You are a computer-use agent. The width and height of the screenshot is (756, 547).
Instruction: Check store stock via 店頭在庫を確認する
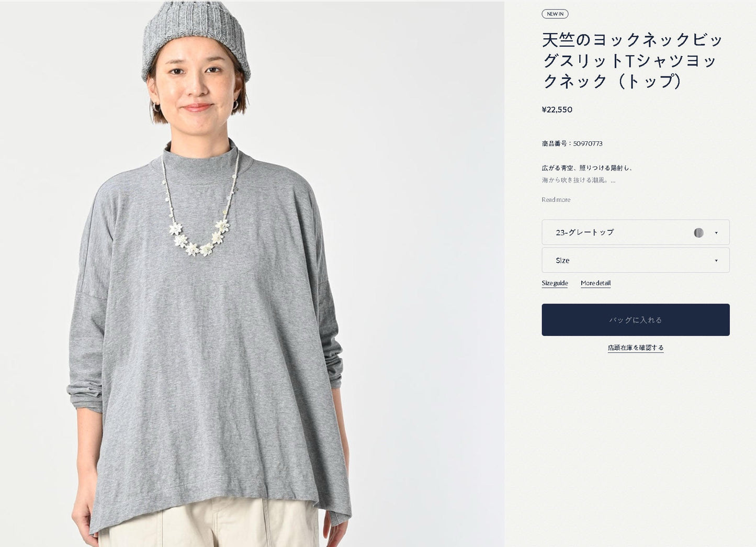[636, 348]
